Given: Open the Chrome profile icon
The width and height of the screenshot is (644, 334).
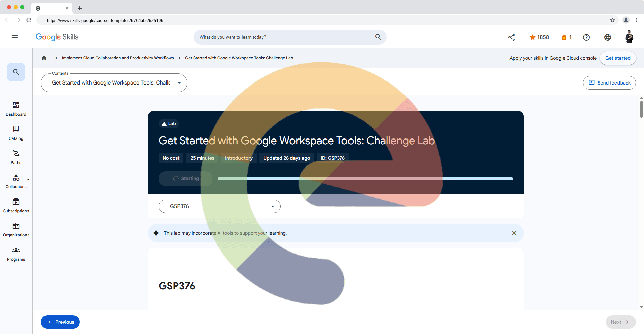Looking at the screenshot, I should click(626, 20).
